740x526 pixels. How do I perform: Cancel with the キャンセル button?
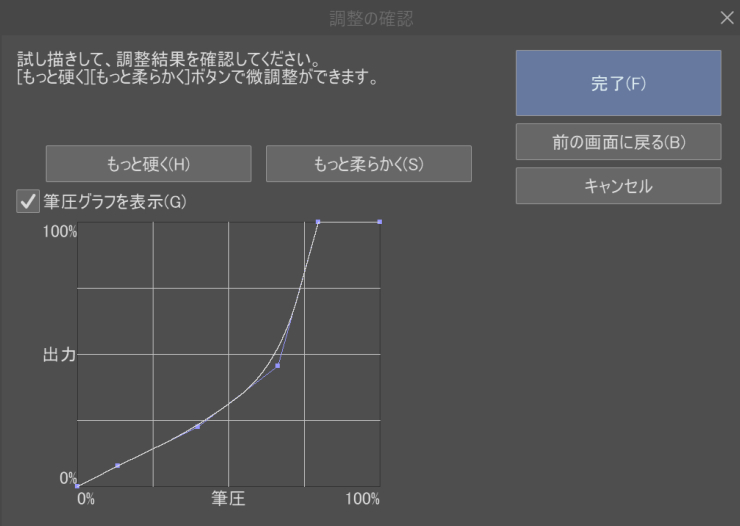pos(618,185)
